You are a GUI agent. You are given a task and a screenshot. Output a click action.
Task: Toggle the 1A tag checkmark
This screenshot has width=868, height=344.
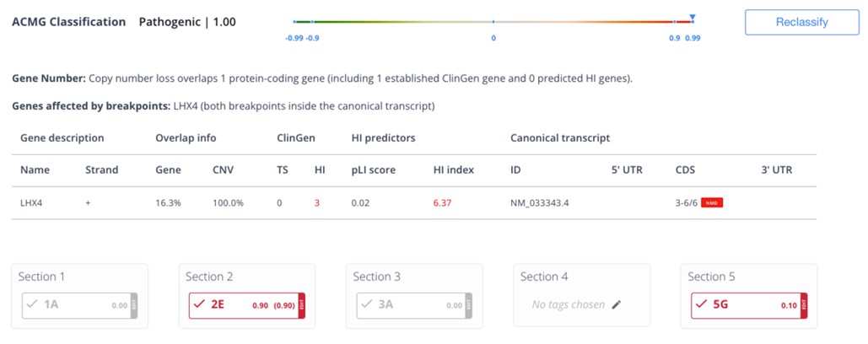point(31,305)
